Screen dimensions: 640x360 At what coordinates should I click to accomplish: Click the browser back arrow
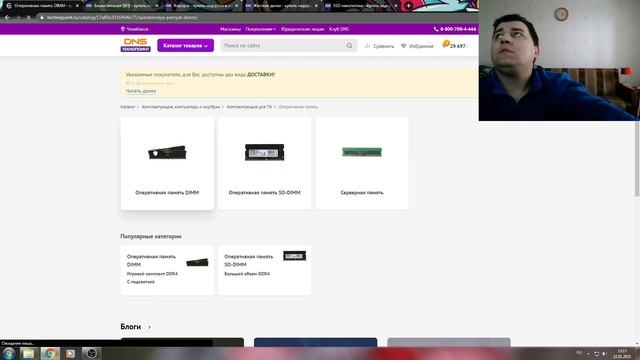coord(7,18)
